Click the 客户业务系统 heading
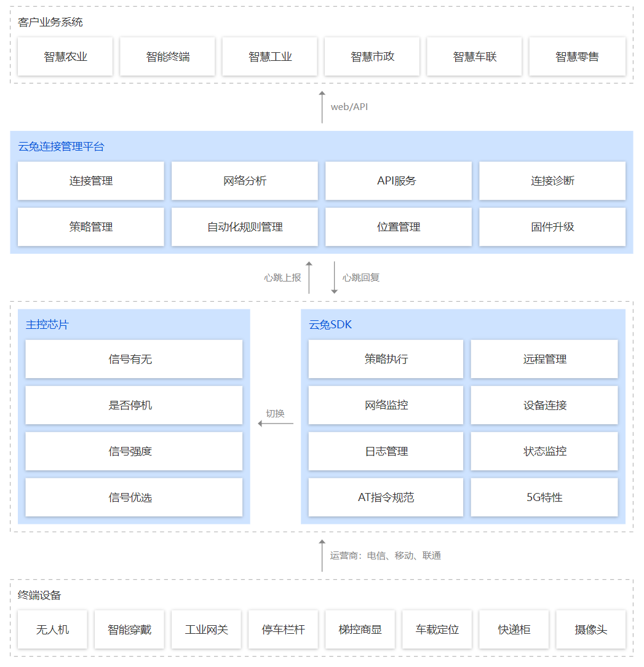 click(50, 22)
